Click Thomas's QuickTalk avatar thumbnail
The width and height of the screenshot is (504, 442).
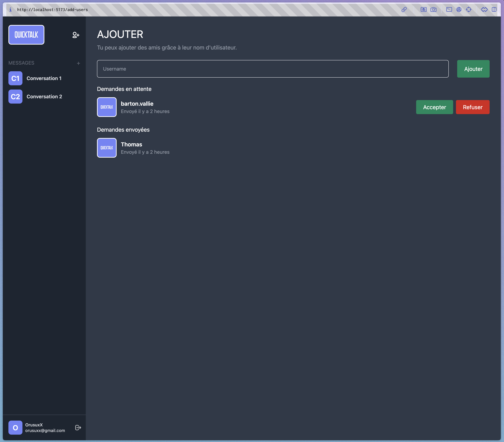point(107,148)
